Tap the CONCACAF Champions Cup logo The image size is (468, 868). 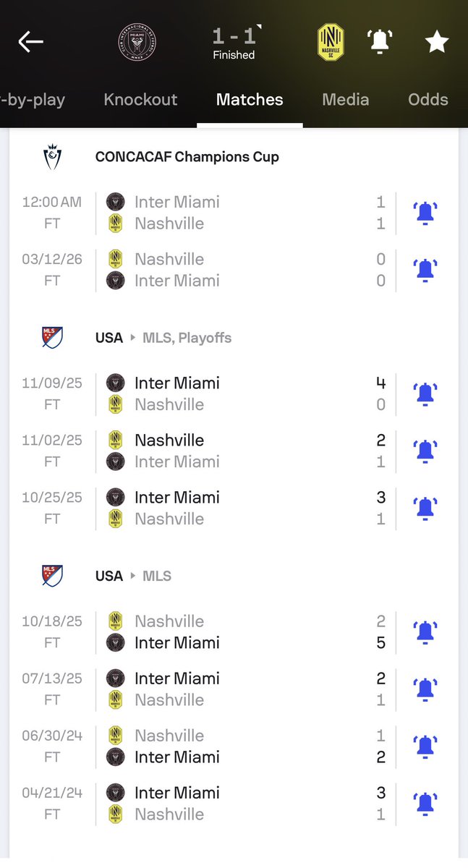pyautogui.click(x=52, y=157)
